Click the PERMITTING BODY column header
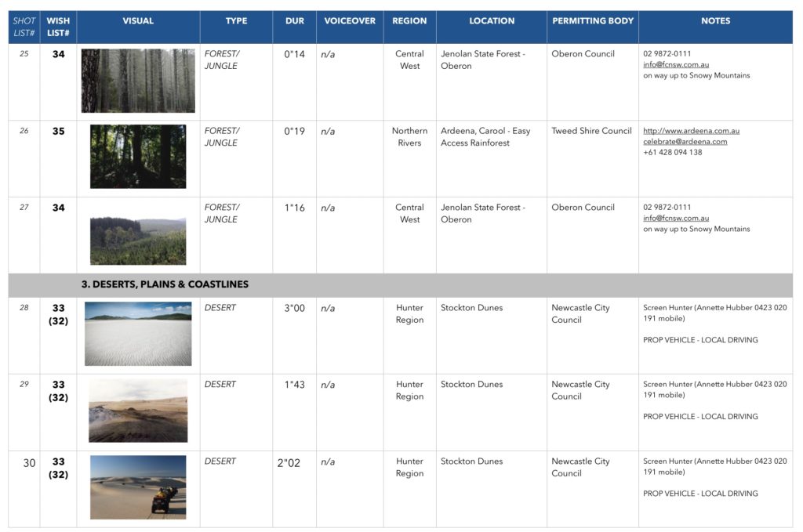Screen dimensions: 803x532 593,27
